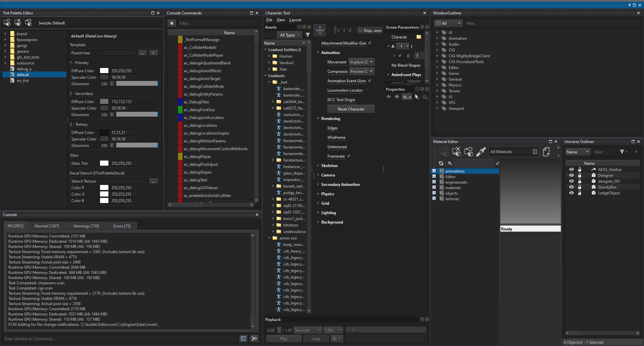Click the Primary Diffuse Color swatch
The image size is (644, 346).
[104, 71]
